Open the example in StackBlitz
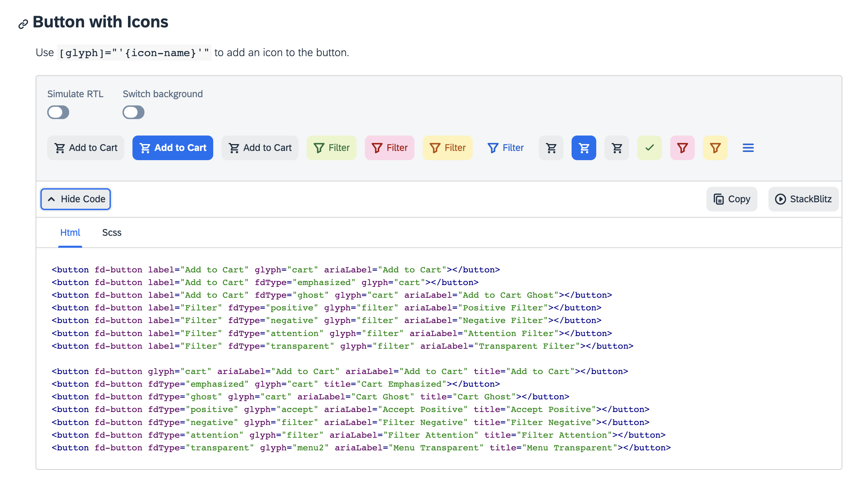The width and height of the screenshot is (868, 488). point(803,199)
